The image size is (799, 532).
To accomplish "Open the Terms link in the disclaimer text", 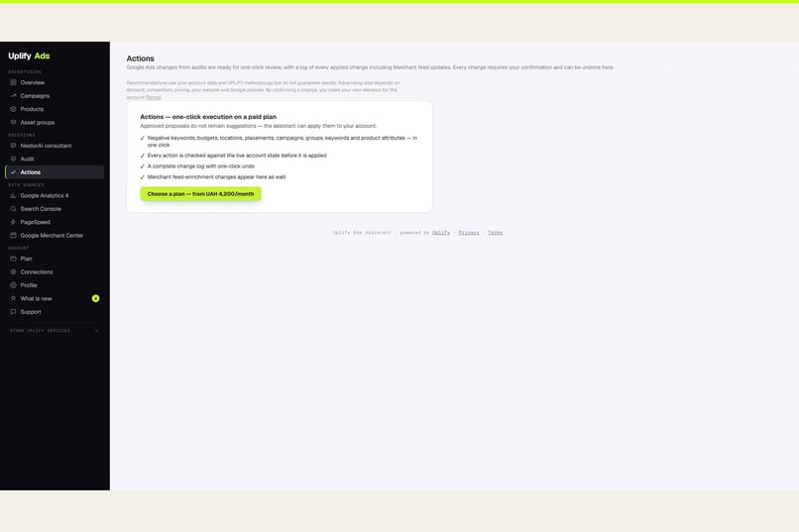I will click(153, 97).
